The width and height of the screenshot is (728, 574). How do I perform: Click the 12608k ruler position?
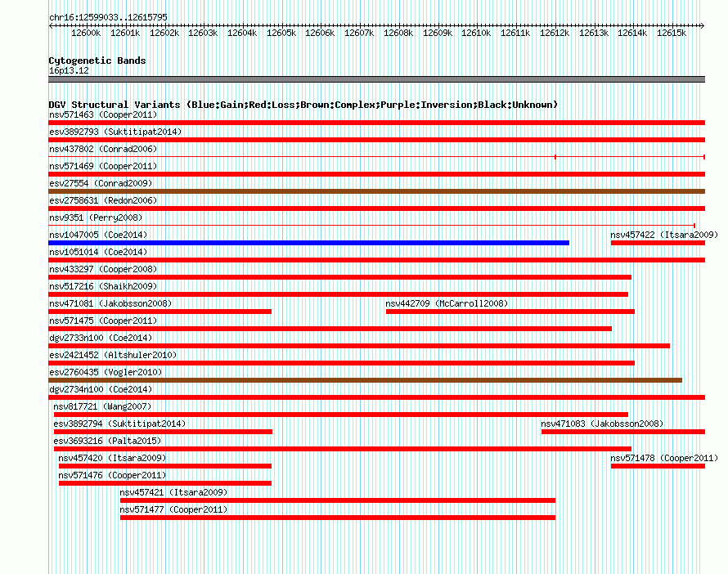pyautogui.click(x=398, y=33)
